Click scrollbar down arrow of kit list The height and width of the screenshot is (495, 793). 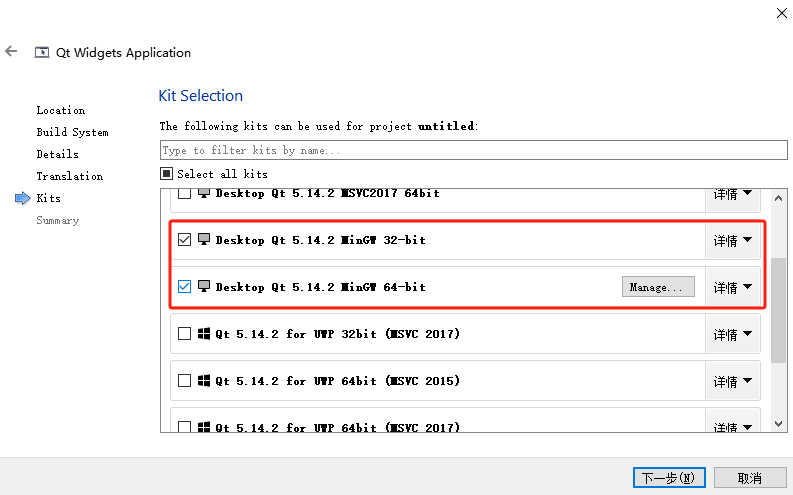[x=778, y=424]
